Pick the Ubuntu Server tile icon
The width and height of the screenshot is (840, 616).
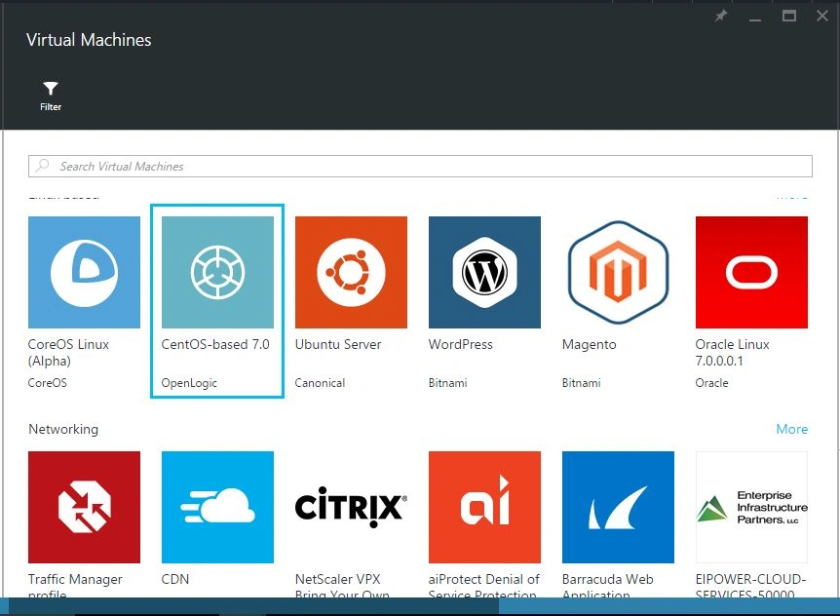click(351, 272)
